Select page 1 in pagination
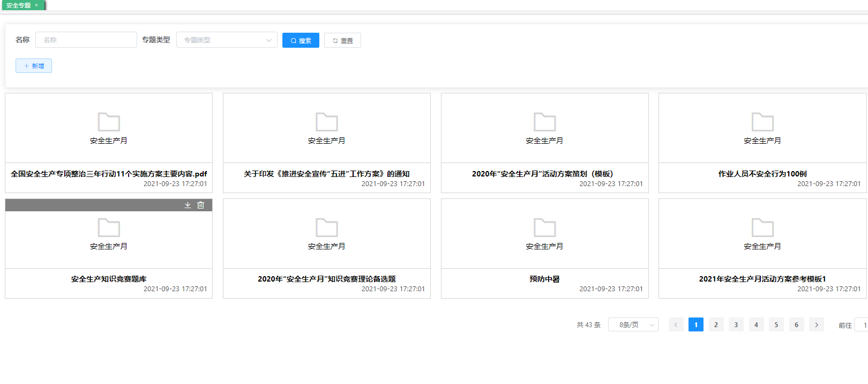 [696, 324]
